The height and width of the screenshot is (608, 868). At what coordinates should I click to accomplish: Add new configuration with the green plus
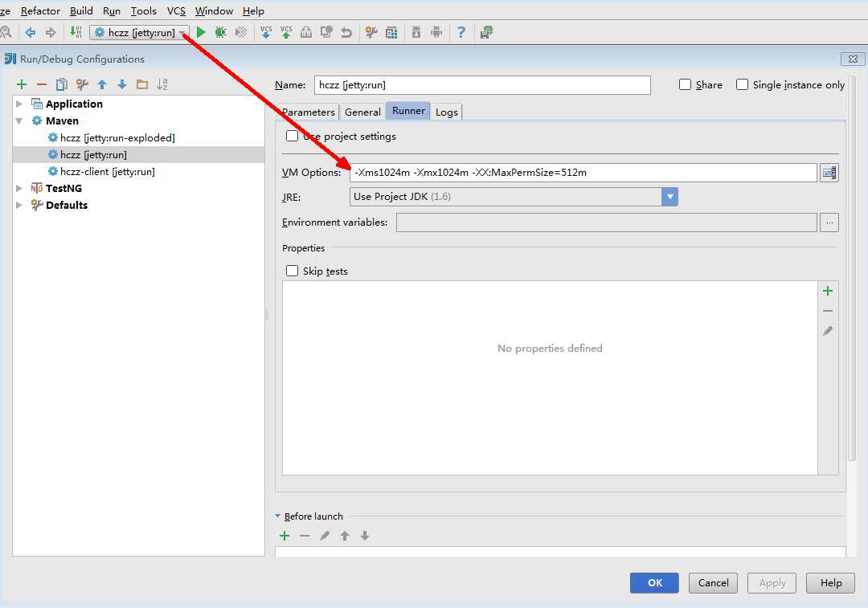[x=22, y=84]
